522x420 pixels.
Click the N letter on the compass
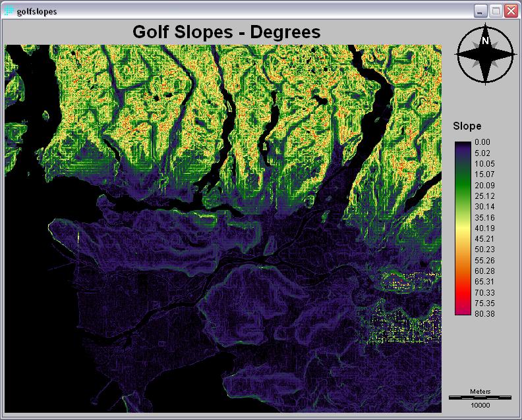point(485,41)
